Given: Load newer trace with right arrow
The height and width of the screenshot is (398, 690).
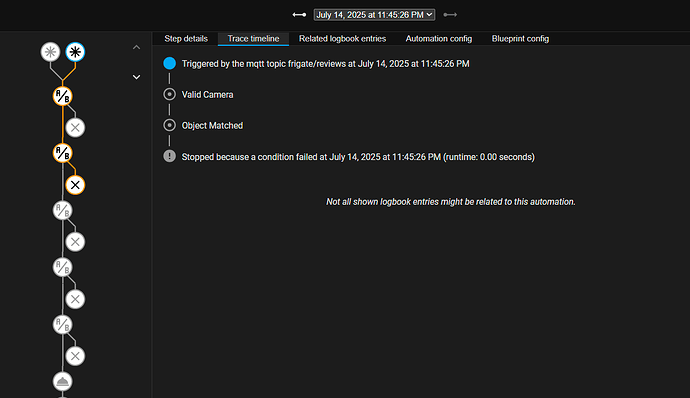Looking at the screenshot, I should coord(450,15).
